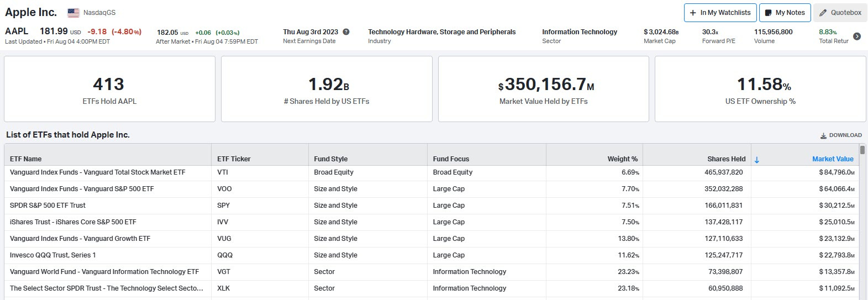Click Information Technology focus in the XLK row

coord(470,288)
